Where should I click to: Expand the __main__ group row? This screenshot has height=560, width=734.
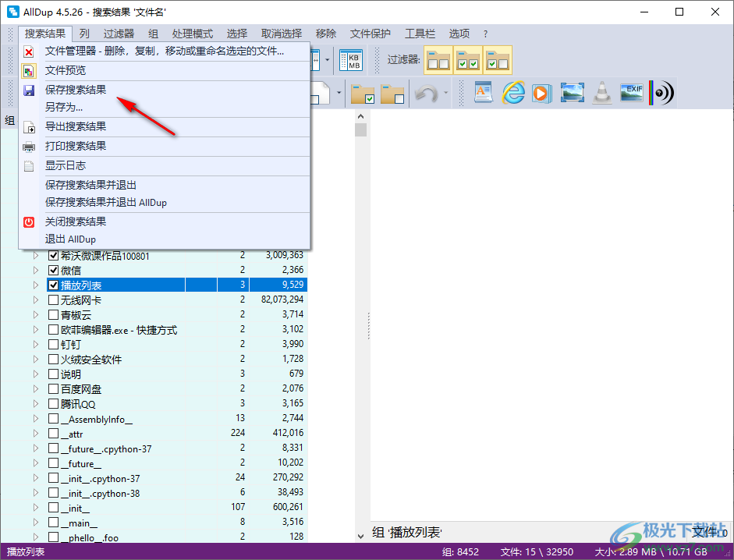point(36,523)
